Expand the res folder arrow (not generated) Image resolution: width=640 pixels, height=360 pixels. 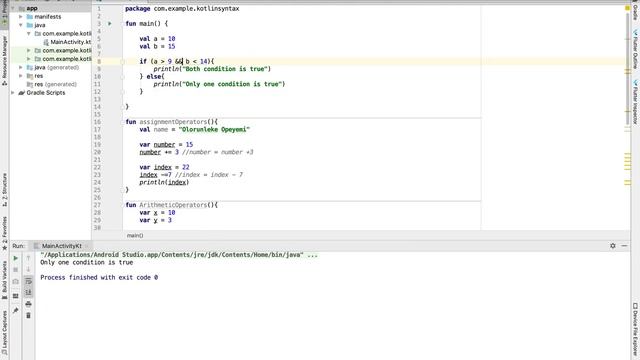coord(21,76)
